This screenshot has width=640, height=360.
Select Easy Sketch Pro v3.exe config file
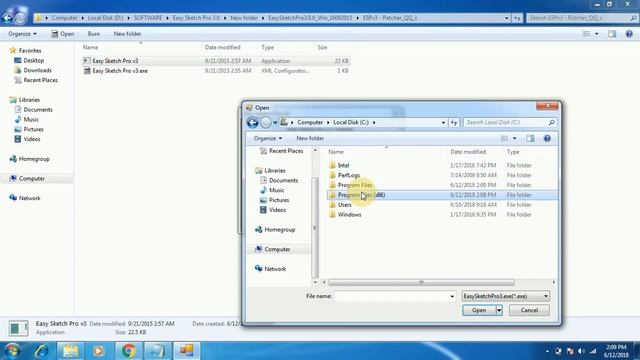coord(216,71)
